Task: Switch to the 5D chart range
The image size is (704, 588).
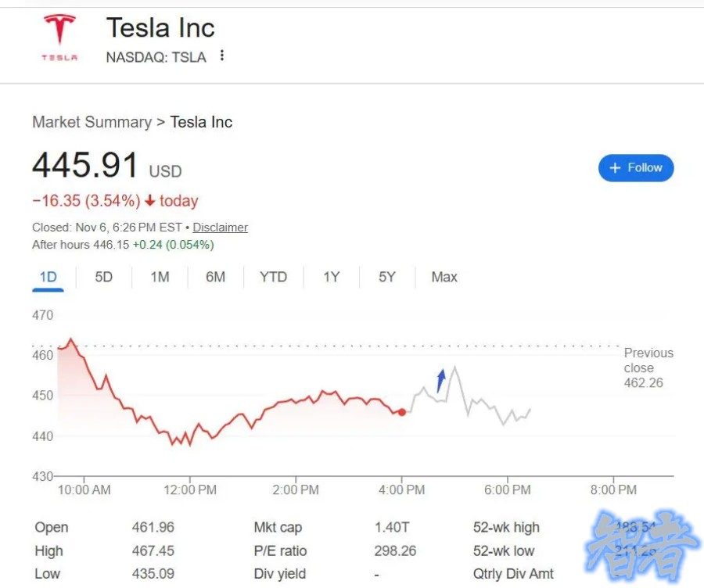Action: click(x=103, y=277)
